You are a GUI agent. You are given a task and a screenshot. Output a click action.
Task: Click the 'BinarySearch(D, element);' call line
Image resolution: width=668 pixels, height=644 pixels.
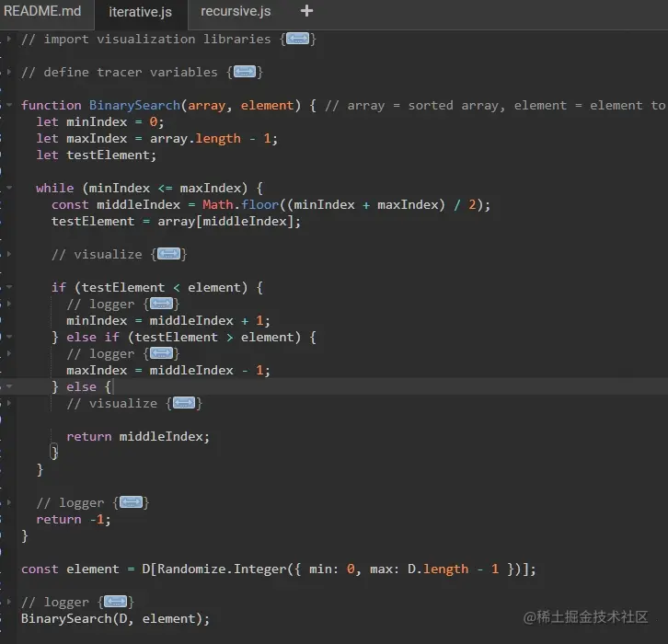[115, 619]
